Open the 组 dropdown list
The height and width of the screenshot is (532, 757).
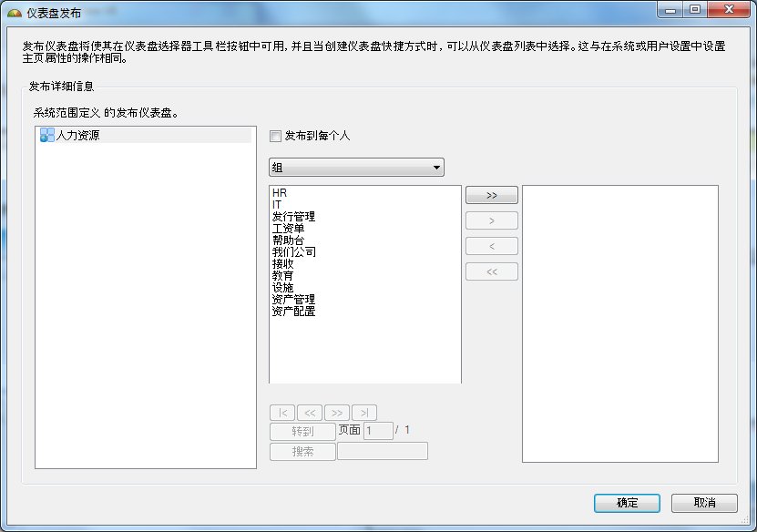[x=356, y=168]
